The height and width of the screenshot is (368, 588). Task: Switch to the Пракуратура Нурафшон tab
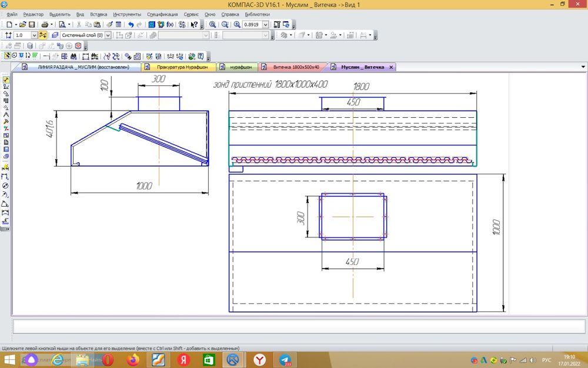tap(182, 67)
